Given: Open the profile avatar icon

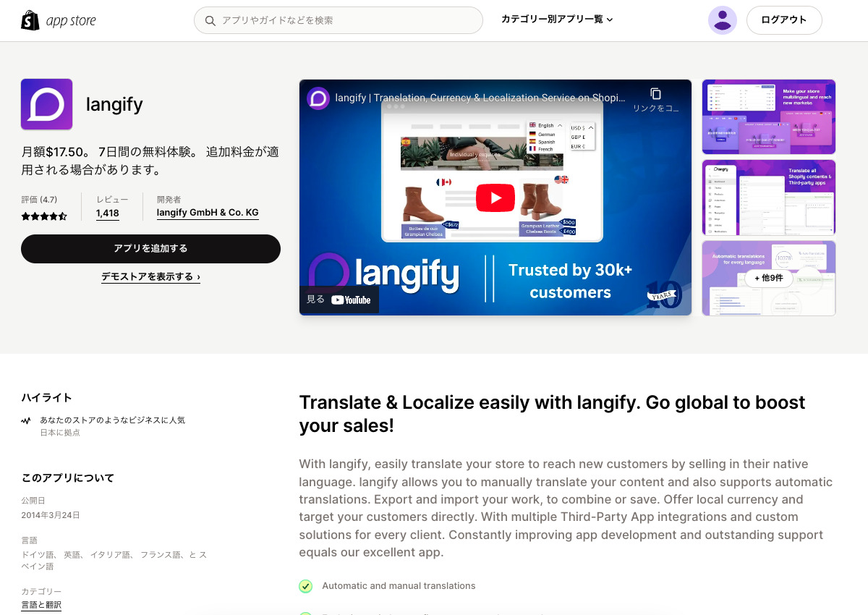Looking at the screenshot, I should pyautogui.click(x=722, y=20).
